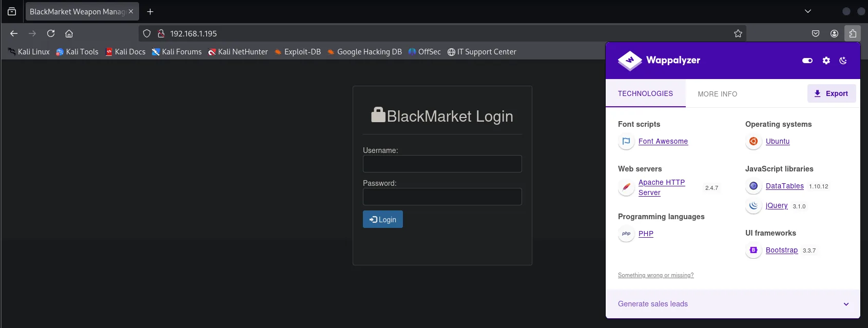Click the tracking protection shield icon

click(147, 33)
